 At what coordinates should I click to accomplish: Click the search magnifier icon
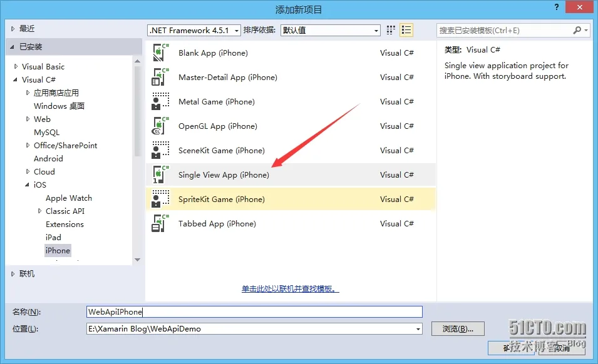pyautogui.click(x=577, y=30)
